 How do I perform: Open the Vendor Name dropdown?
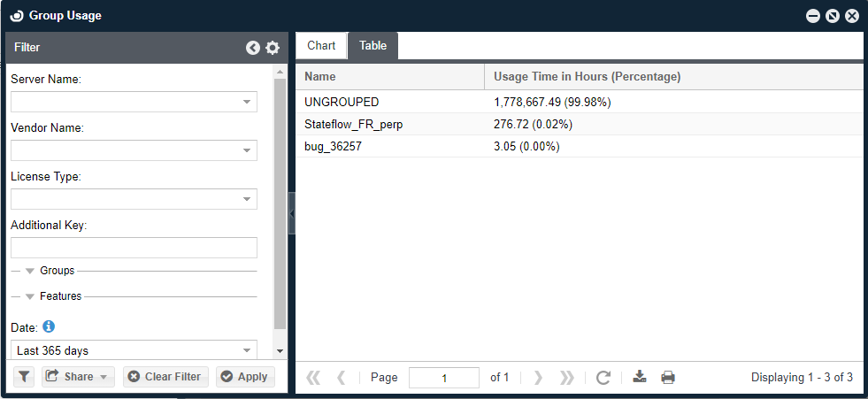[x=247, y=150]
